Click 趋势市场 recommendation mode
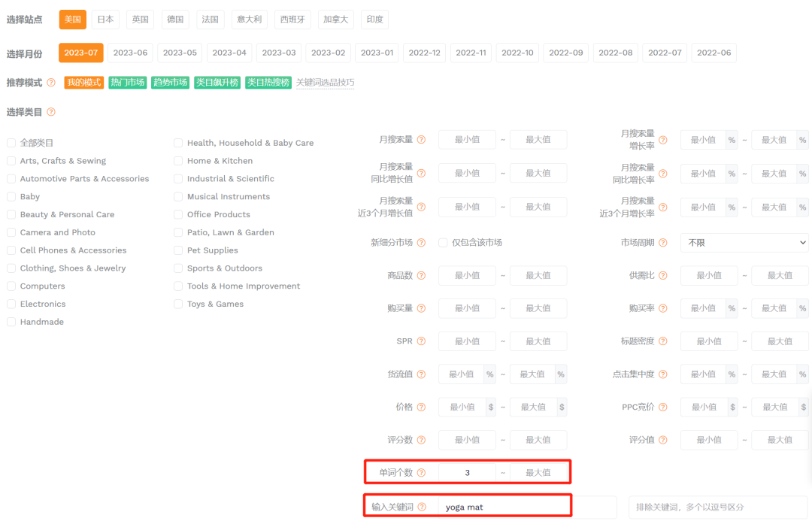The image size is (812, 530). (x=170, y=82)
